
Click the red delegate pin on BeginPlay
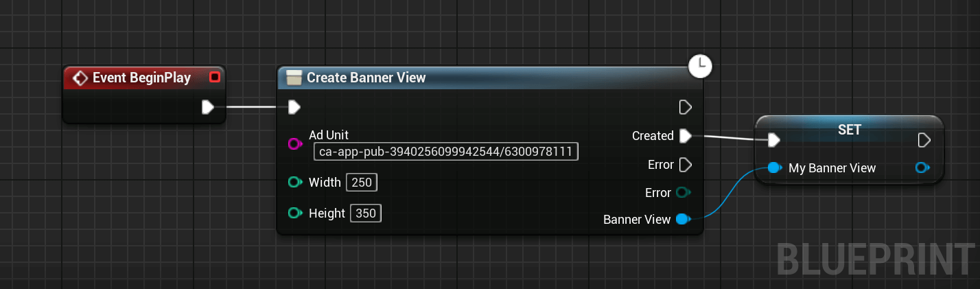coord(215,78)
